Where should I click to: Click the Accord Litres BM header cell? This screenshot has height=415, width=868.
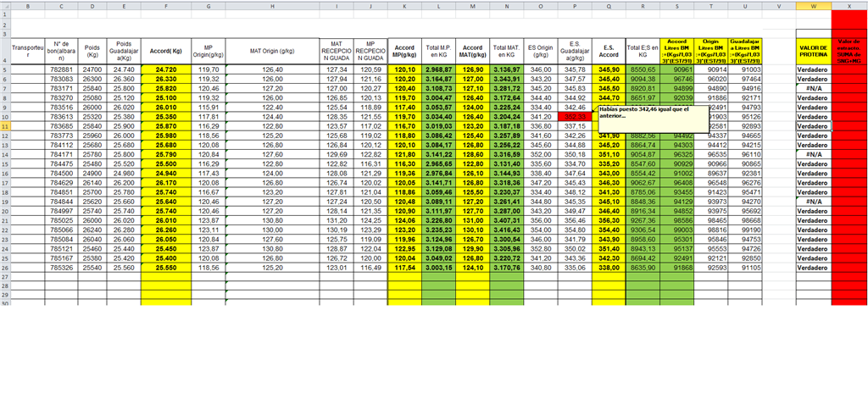pos(677,52)
